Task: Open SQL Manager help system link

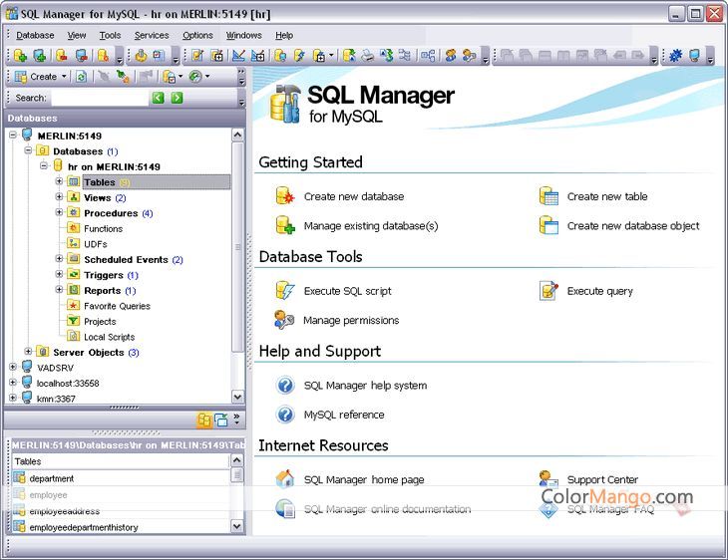Action: (x=365, y=386)
